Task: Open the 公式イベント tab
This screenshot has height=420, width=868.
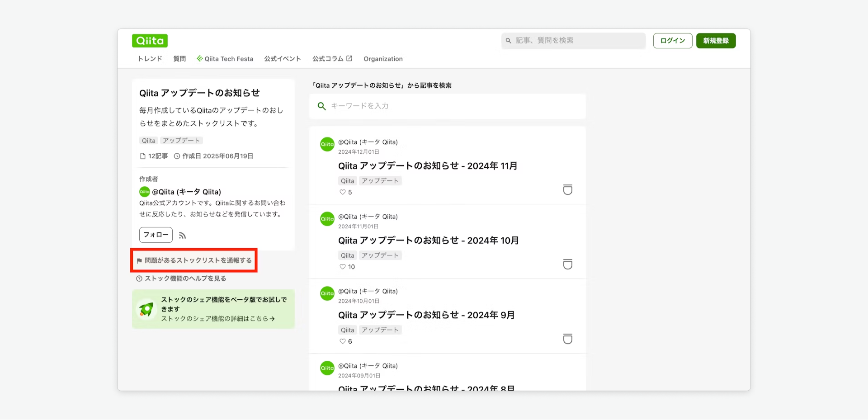Action: (x=283, y=59)
